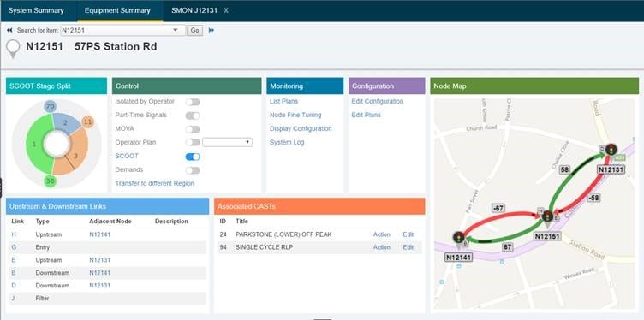Image resolution: width=644 pixels, height=320 pixels.
Task: Click the location pin icon beside N12151
Action: point(13,49)
